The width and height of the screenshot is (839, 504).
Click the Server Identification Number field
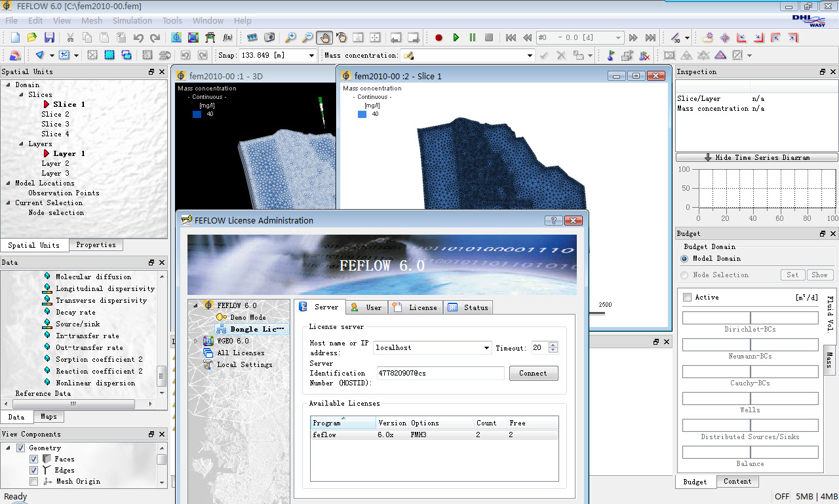(x=440, y=374)
